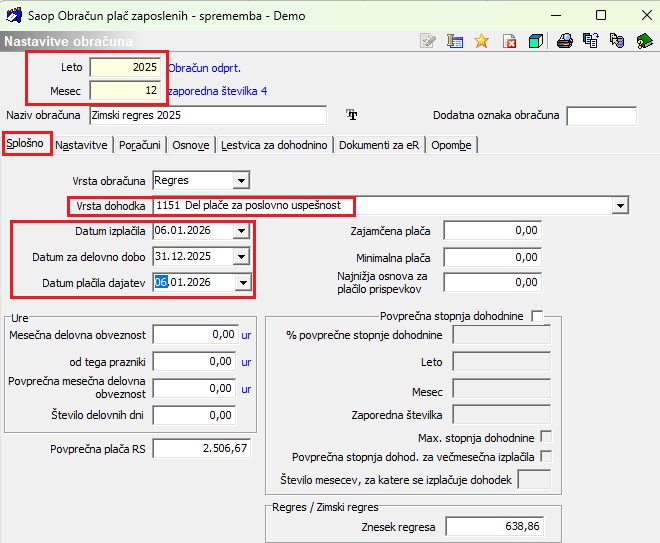This screenshot has width=660, height=543.
Task: Click the ur link next to Povprečna mesečna obveznost
Action: (246, 389)
